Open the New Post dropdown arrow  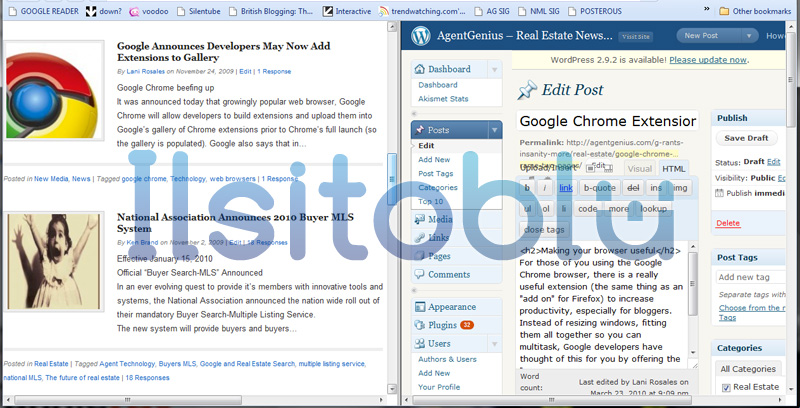749,36
